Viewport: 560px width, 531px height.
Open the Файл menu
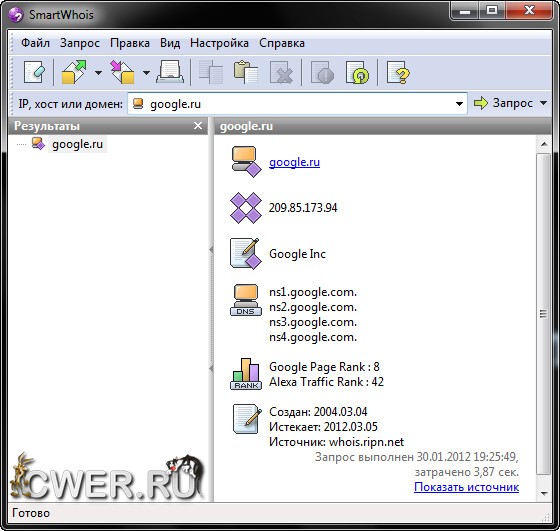(35, 43)
